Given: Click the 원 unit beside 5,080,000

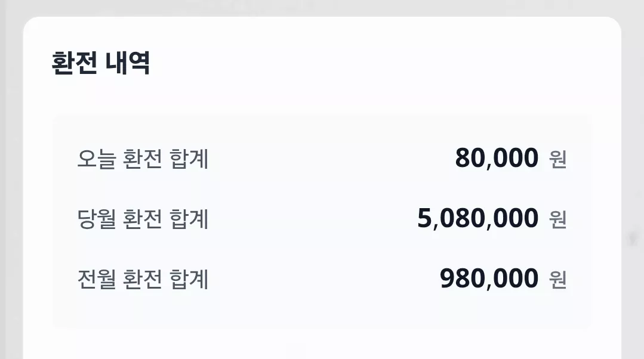Looking at the screenshot, I should point(557,219).
